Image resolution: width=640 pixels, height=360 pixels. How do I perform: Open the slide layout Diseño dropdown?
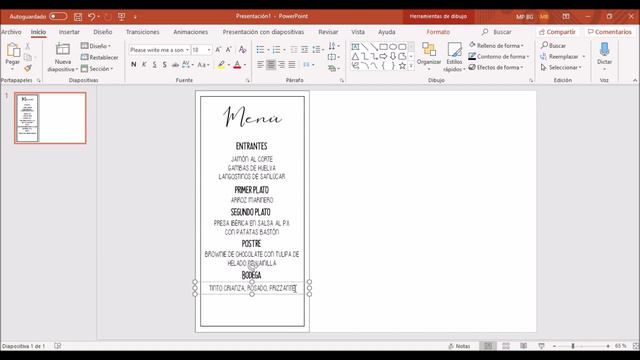point(96,46)
